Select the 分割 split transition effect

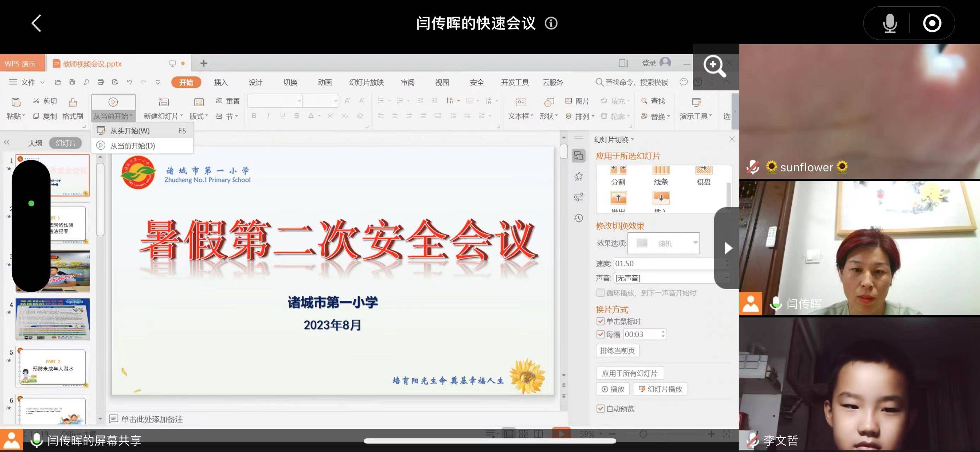coord(618,176)
